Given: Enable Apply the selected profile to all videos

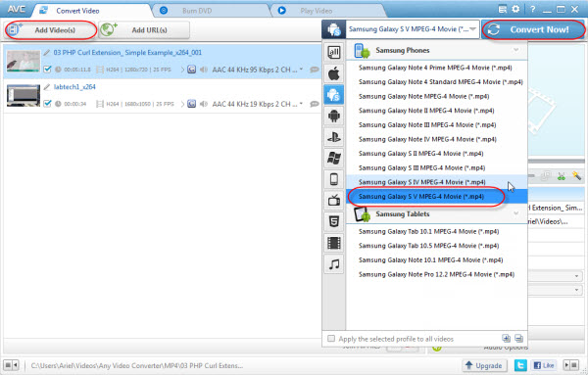Looking at the screenshot, I should point(331,339).
